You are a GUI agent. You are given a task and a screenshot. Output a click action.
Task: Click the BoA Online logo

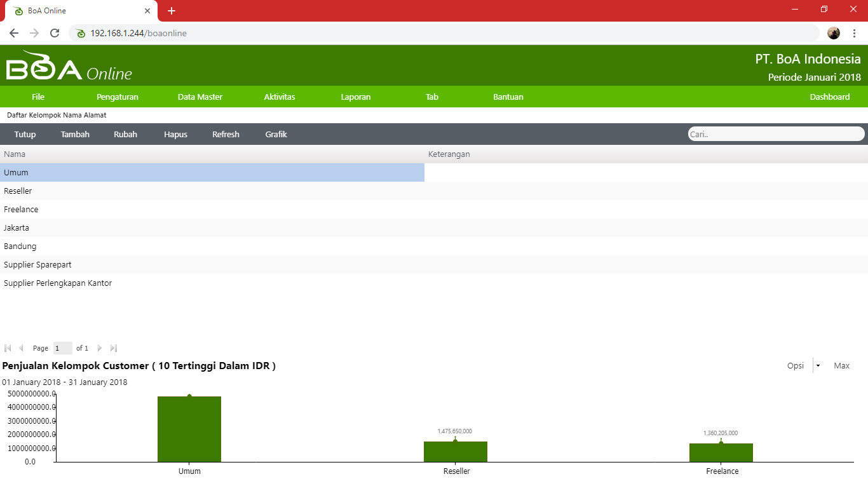(x=69, y=67)
